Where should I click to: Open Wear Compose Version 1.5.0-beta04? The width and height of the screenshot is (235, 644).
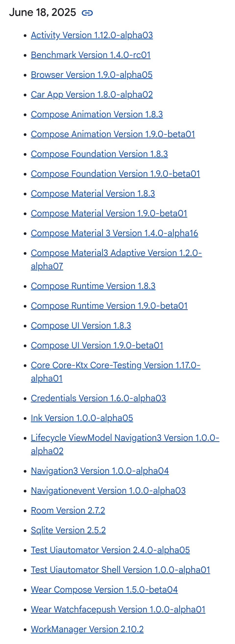pos(104,590)
